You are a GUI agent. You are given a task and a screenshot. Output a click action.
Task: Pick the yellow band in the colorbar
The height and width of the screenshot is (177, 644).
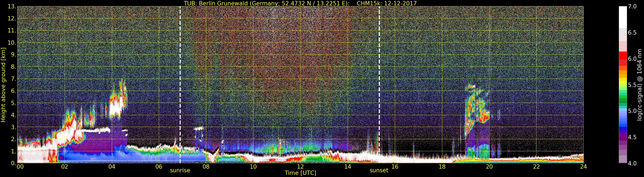point(623,80)
